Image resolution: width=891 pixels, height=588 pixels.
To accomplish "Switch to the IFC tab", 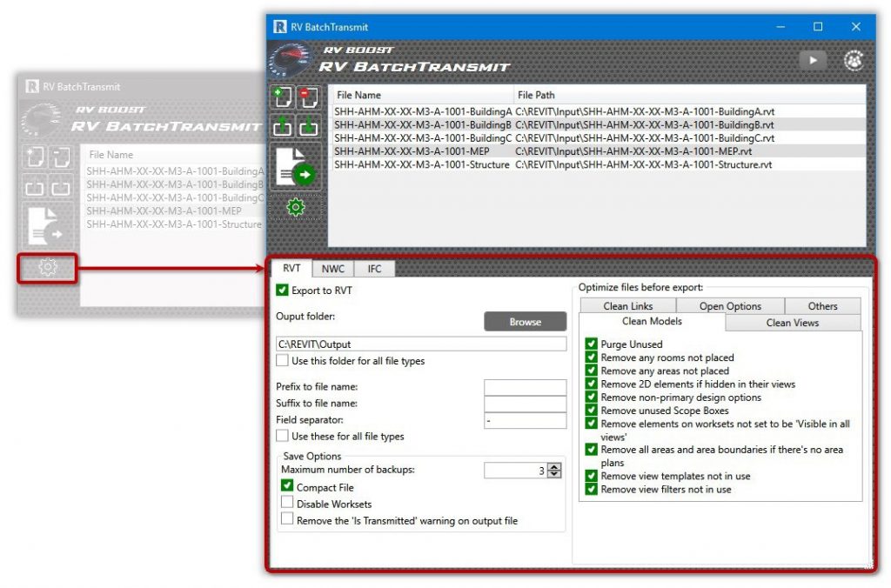I will coord(374,269).
